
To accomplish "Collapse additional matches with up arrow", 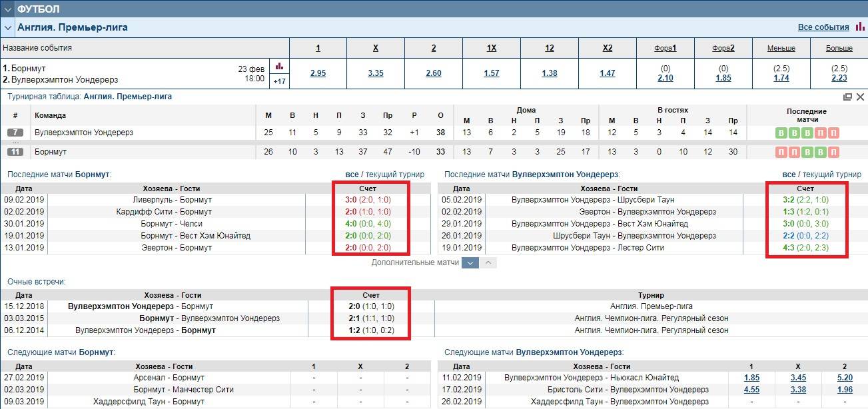I will tap(488, 263).
